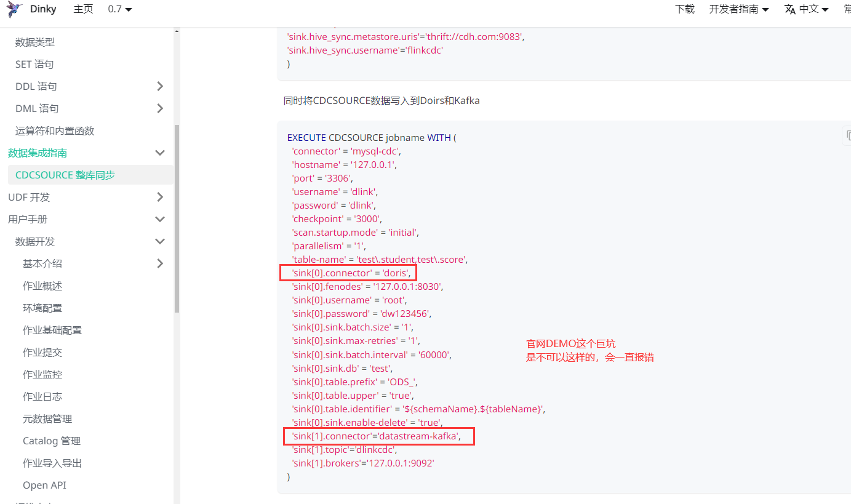This screenshot has width=851, height=504.
Task: Open the DDL 语句 sidebar section
Action: (36, 86)
